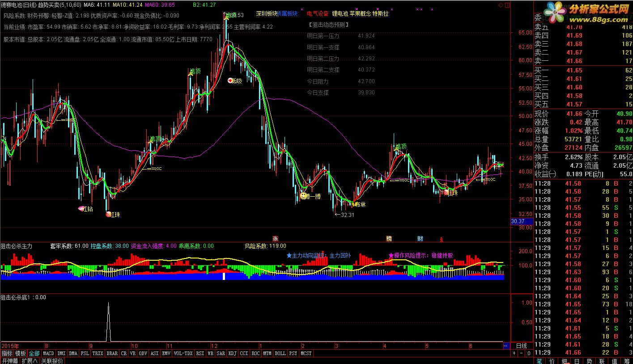Click the split-window square icon above the chart
Viewport: 633px width, 364px height.
point(507,4)
